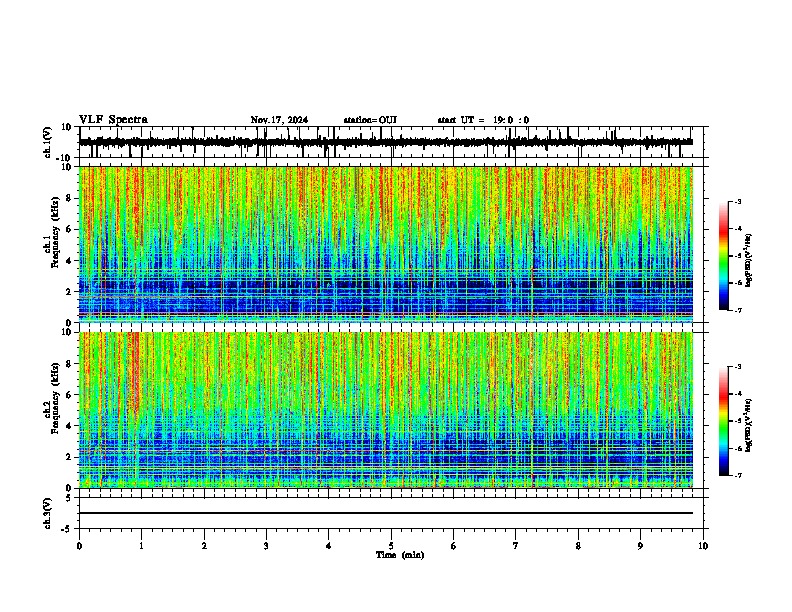Select the date "Nov.17, 2024" in header

pyautogui.click(x=279, y=120)
